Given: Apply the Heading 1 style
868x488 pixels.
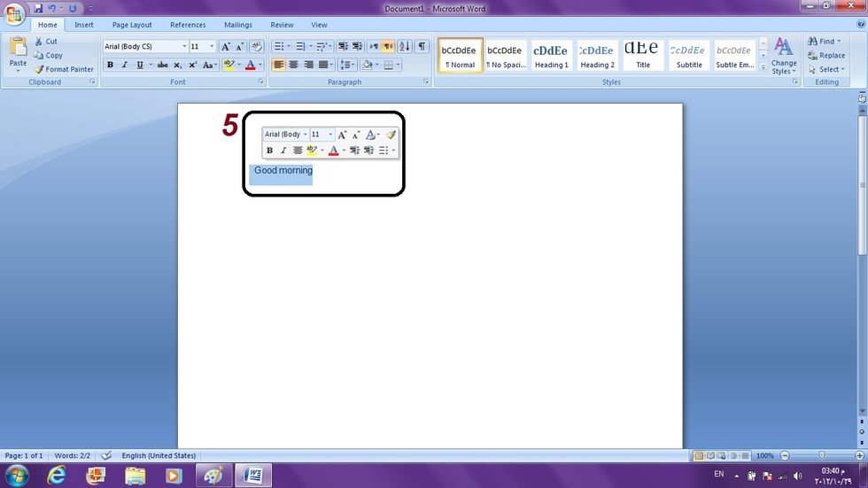Looking at the screenshot, I should coord(551,55).
